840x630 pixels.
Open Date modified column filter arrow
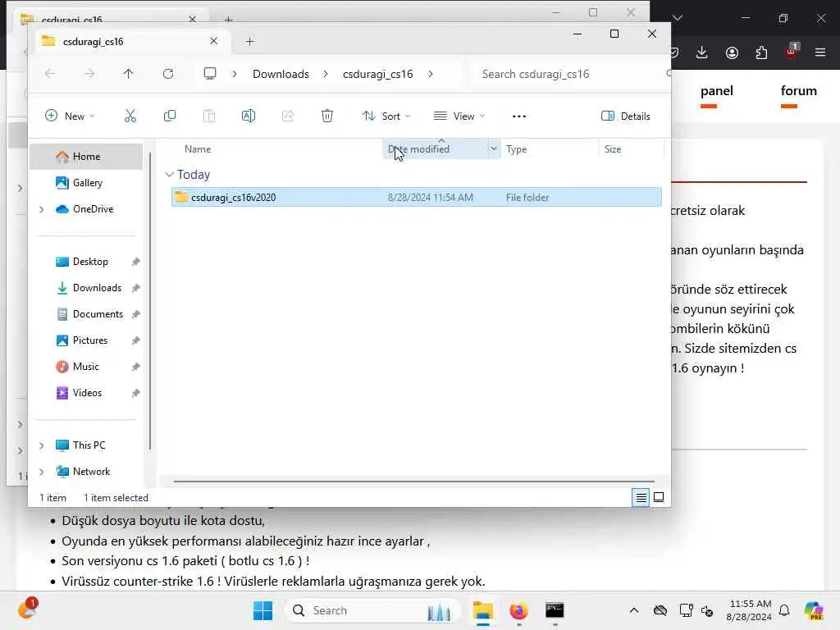click(x=493, y=149)
